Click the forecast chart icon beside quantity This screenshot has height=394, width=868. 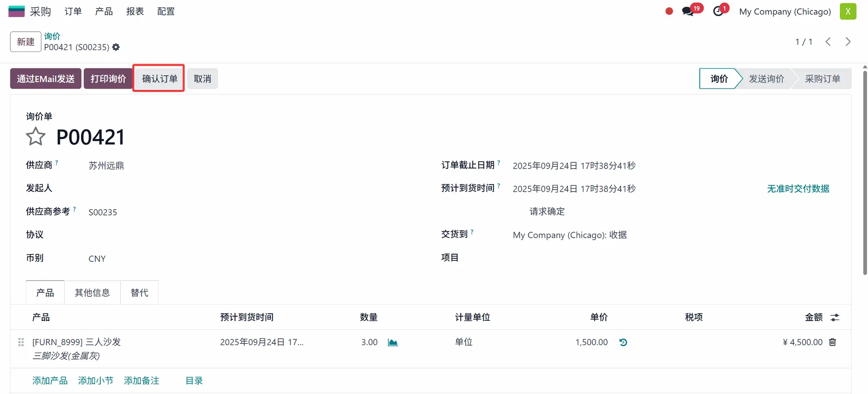click(x=393, y=342)
